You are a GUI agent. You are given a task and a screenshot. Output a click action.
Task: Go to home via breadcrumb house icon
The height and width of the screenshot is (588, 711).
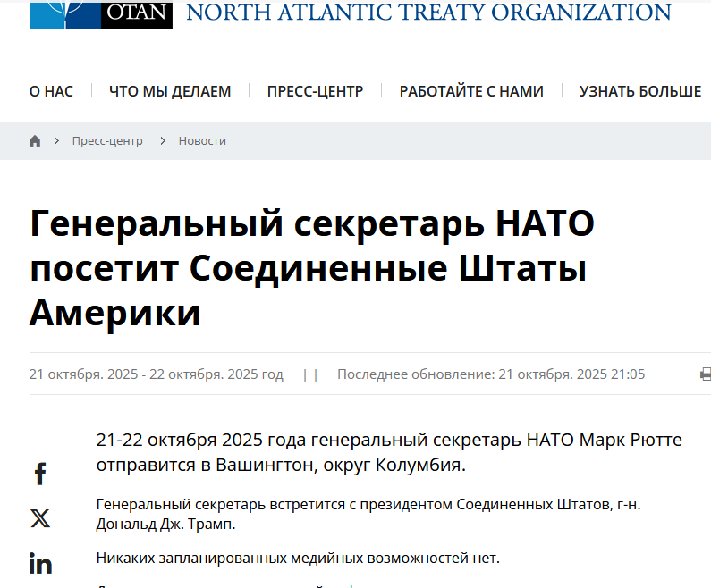35,141
